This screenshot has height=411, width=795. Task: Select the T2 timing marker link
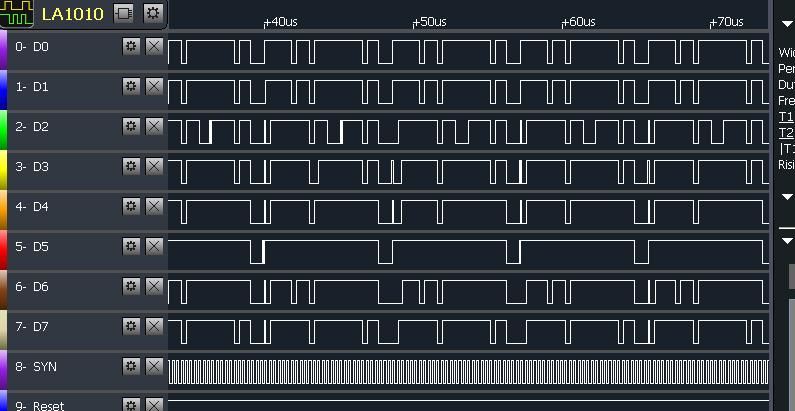click(x=785, y=132)
